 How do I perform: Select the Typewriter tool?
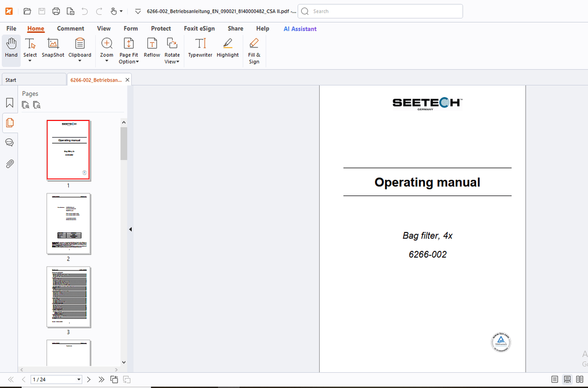[200, 47]
